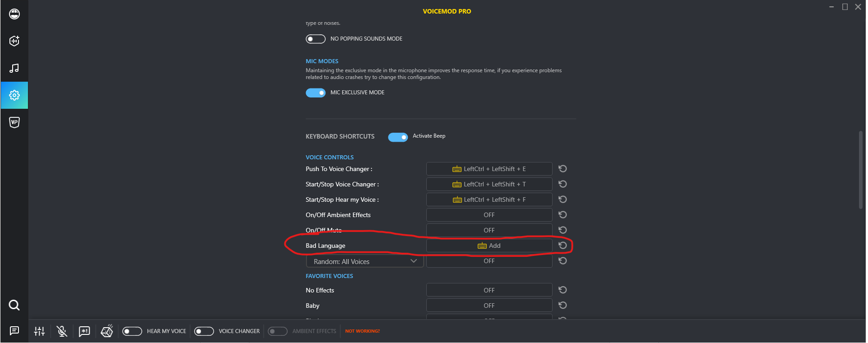Reset the No Effects favorite voice shortcut
This screenshot has width=868, height=343.
tap(562, 290)
